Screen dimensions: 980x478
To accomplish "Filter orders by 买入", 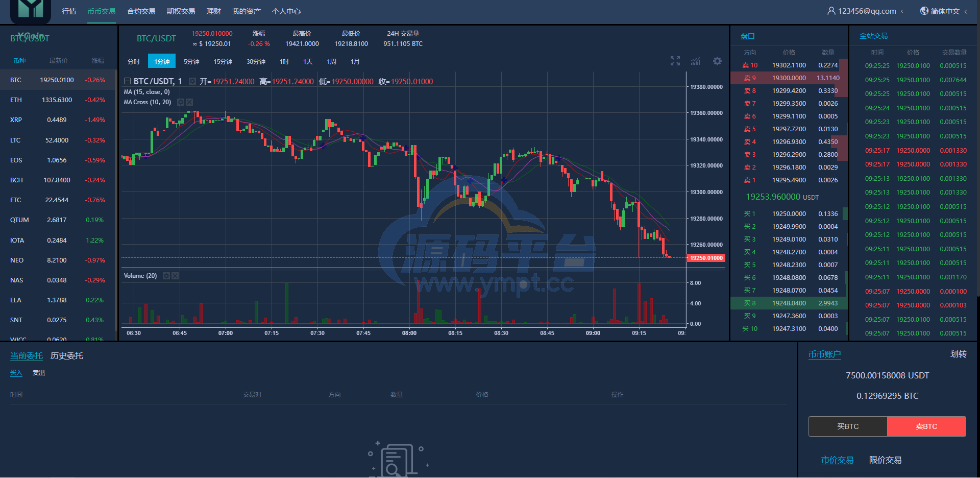I will pyautogui.click(x=16, y=373).
